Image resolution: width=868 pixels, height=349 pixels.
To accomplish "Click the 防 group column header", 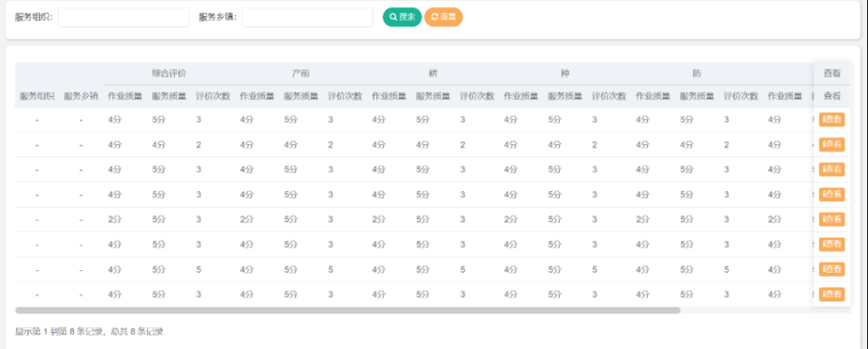I will coord(697,74).
